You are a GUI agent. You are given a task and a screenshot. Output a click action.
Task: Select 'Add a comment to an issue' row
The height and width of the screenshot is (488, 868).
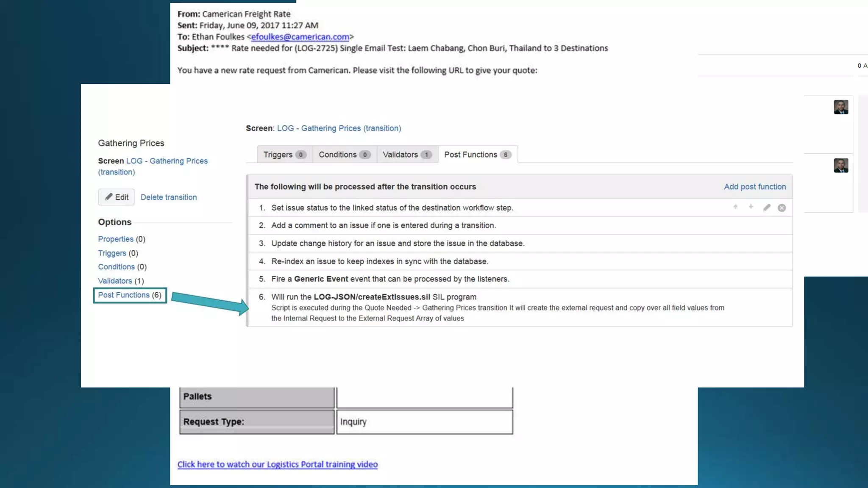[x=520, y=226]
